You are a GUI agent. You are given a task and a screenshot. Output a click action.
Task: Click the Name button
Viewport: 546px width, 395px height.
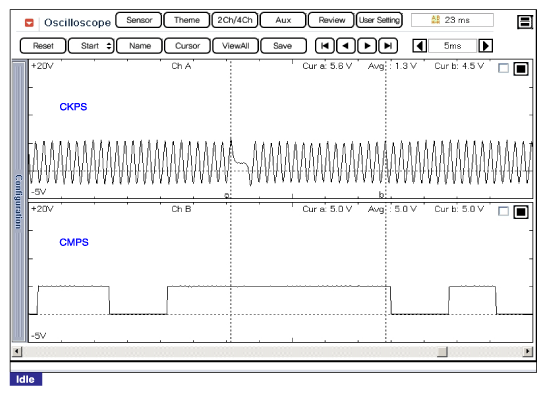point(140,46)
